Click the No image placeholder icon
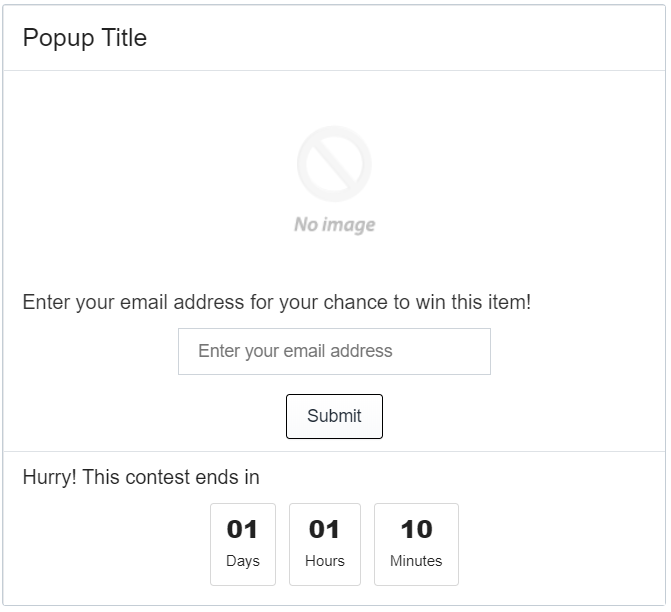The image size is (671, 612). pyautogui.click(x=334, y=165)
